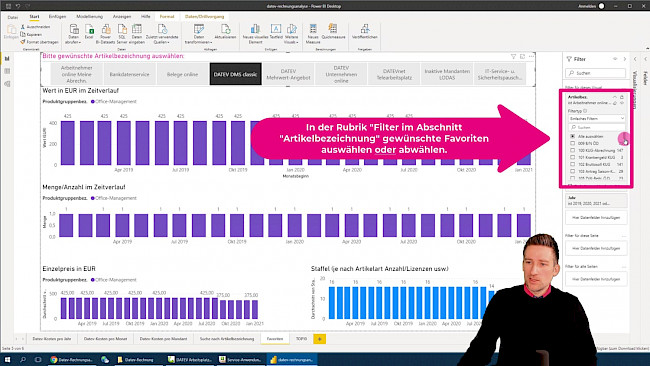650x366 pixels.
Task: Collapse the Artikelbez. filter card chevron
Action: (615, 97)
